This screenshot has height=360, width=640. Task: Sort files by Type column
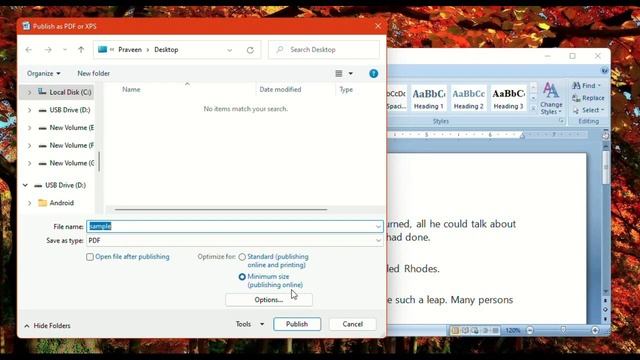pyautogui.click(x=346, y=89)
